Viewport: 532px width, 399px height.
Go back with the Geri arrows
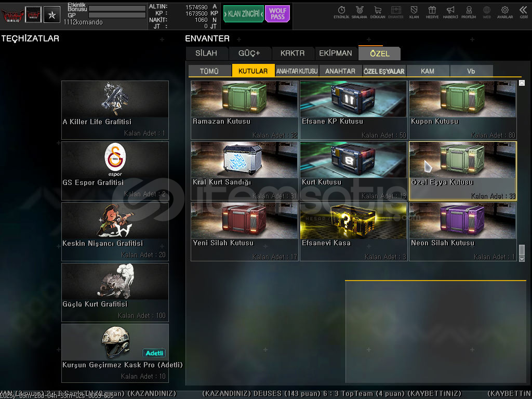(524, 12)
